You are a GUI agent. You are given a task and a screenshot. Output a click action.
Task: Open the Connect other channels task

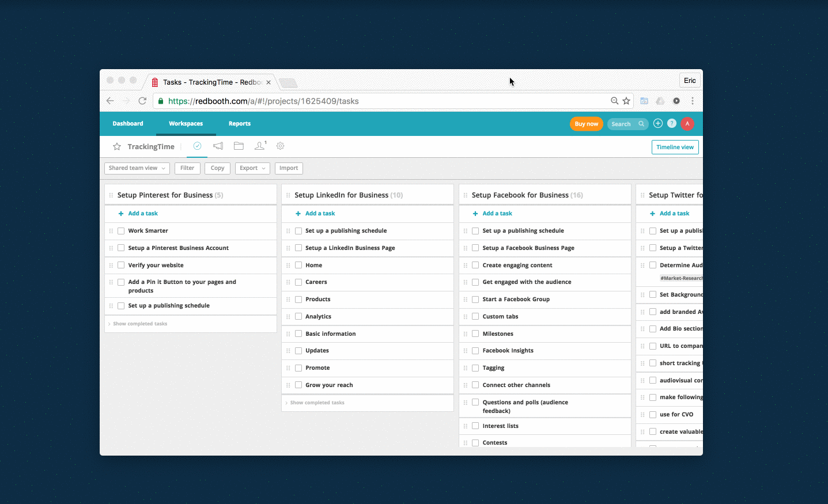pyautogui.click(x=516, y=385)
